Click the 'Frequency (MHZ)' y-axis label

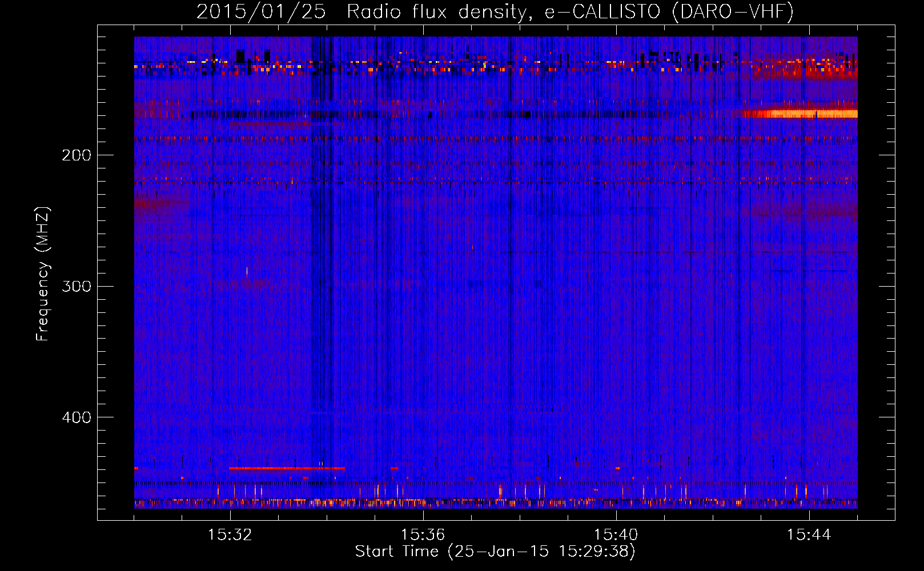pyautogui.click(x=43, y=274)
